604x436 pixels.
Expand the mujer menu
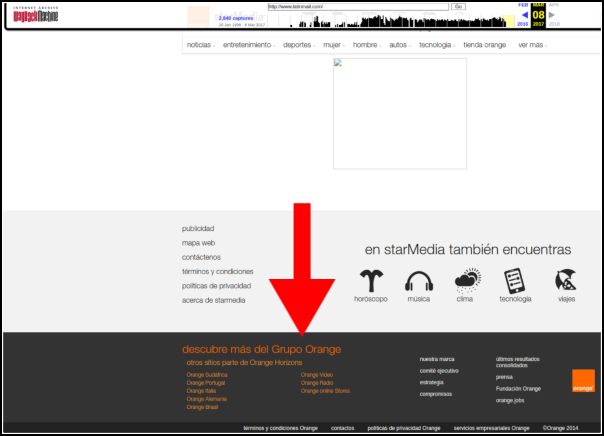point(333,45)
